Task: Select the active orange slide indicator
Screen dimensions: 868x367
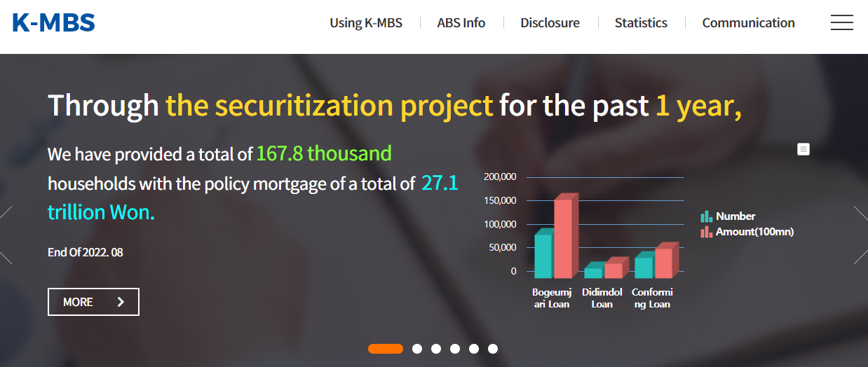Action: (x=386, y=349)
